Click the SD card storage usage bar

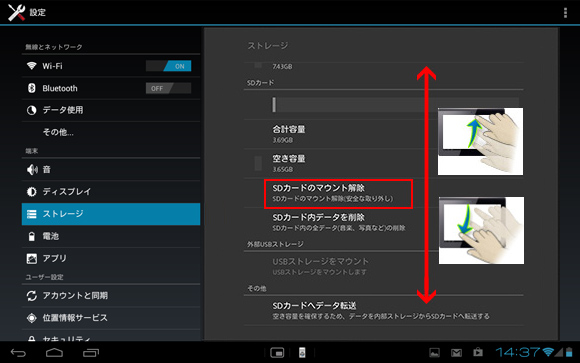click(395, 105)
